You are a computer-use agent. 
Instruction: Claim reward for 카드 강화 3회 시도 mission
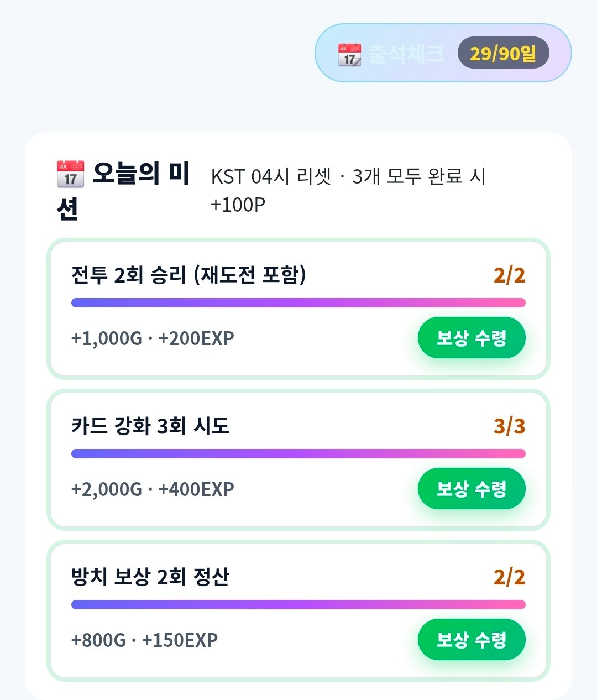[x=472, y=488]
